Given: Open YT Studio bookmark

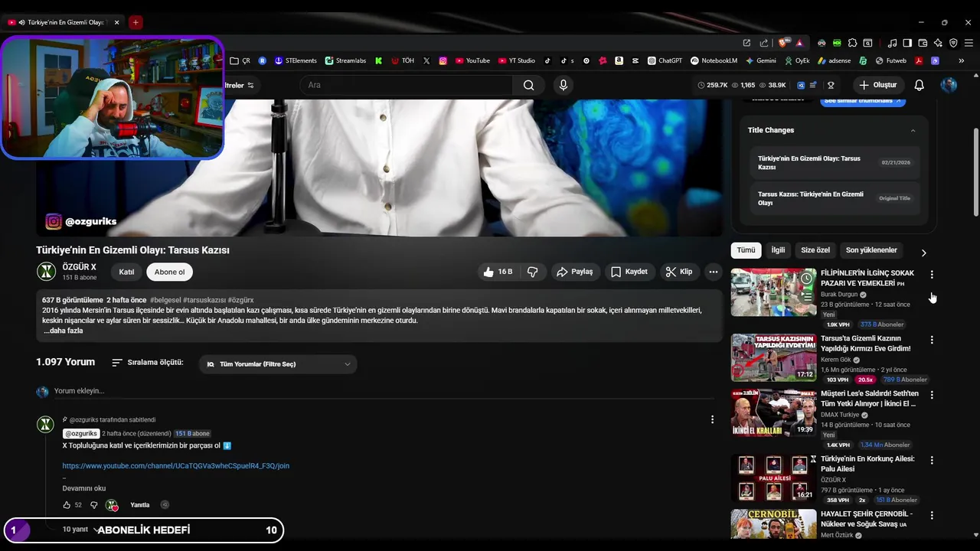Looking at the screenshot, I should click(x=517, y=60).
